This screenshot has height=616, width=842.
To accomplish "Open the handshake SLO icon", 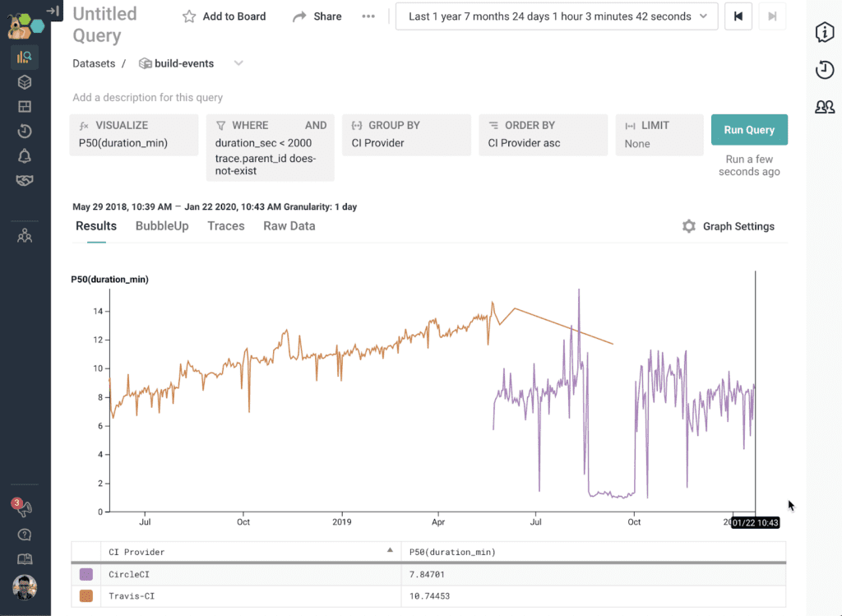I will click(25, 181).
